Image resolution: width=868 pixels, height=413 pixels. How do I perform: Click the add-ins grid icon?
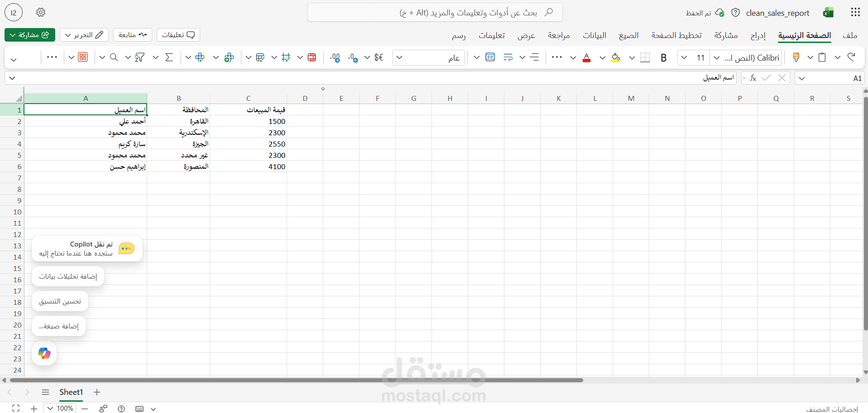tap(83, 57)
